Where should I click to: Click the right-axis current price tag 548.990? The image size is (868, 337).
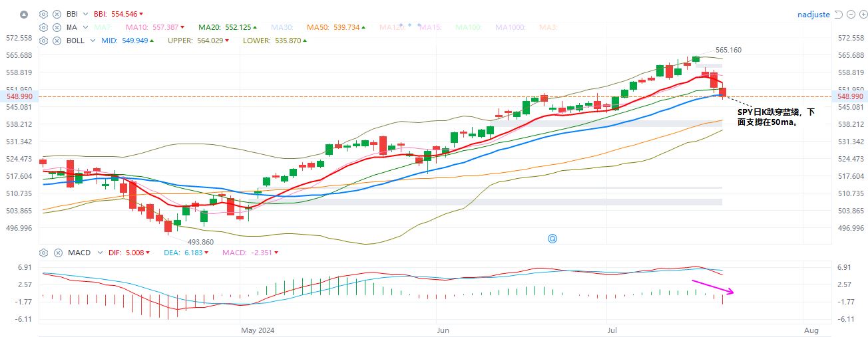click(850, 96)
